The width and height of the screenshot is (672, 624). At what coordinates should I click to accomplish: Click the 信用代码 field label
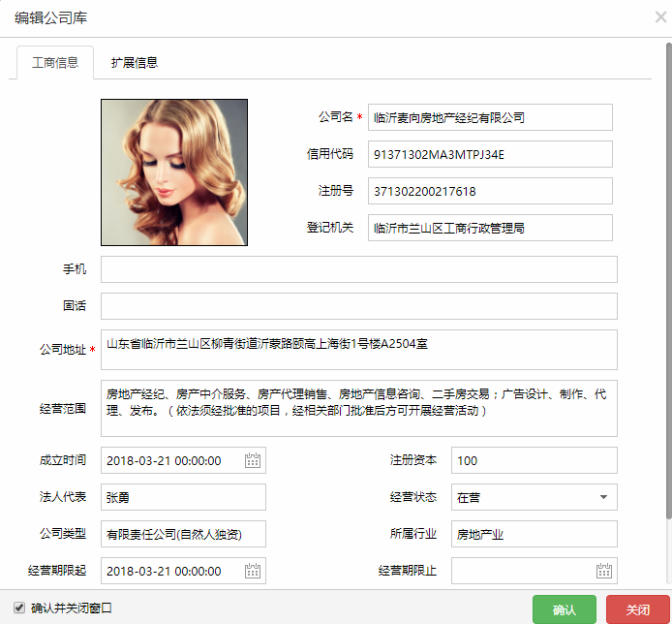click(330, 153)
